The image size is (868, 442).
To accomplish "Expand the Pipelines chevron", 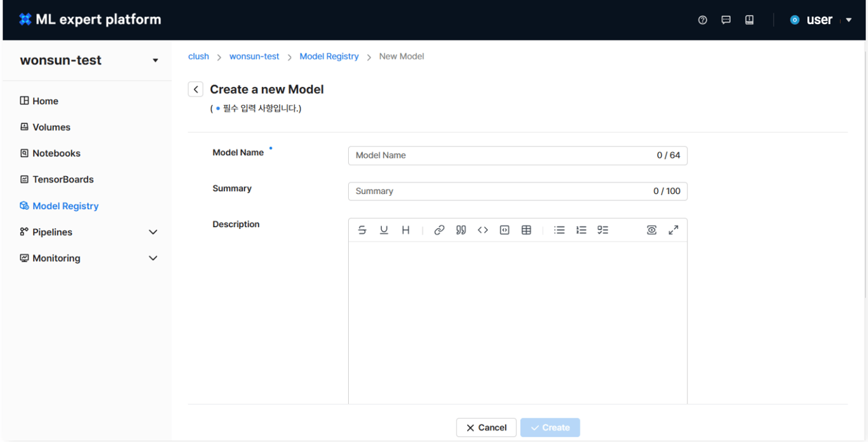I will [x=153, y=232].
